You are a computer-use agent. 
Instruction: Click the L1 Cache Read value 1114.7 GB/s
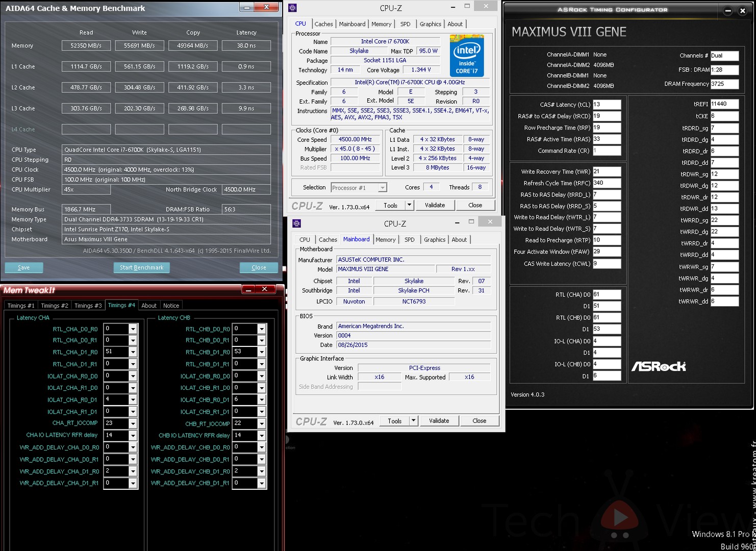coord(86,66)
